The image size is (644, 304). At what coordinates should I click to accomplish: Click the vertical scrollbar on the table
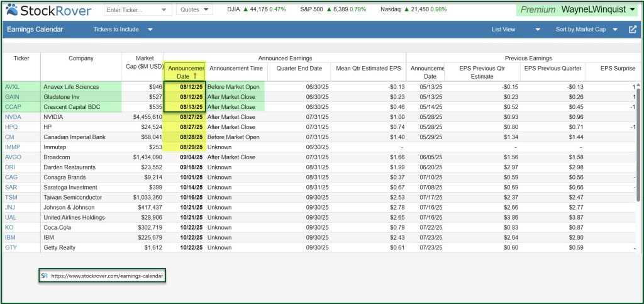tap(638, 145)
